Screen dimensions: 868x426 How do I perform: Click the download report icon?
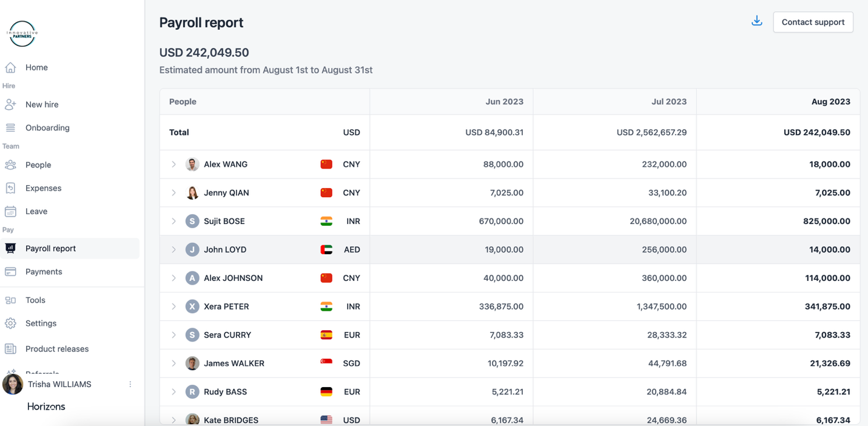[x=756, y=21]
